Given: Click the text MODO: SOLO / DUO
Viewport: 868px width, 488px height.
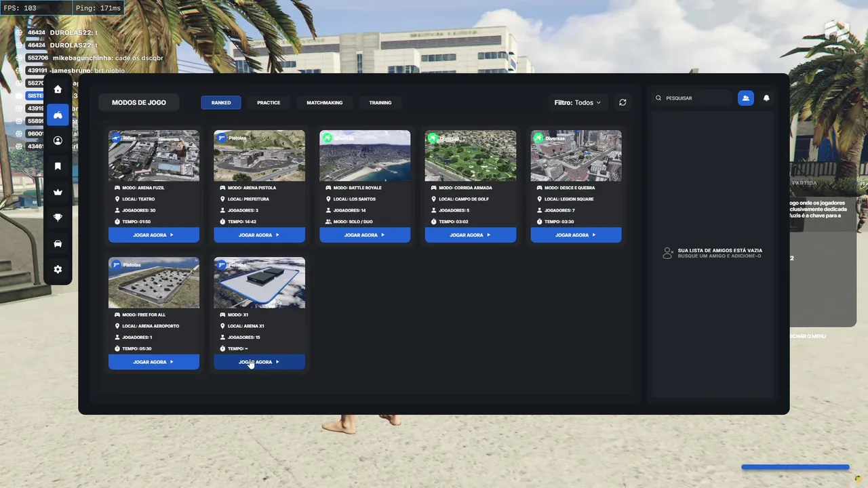Looking at the screenshot, I should pyautogui.click(x=353, y=222).
